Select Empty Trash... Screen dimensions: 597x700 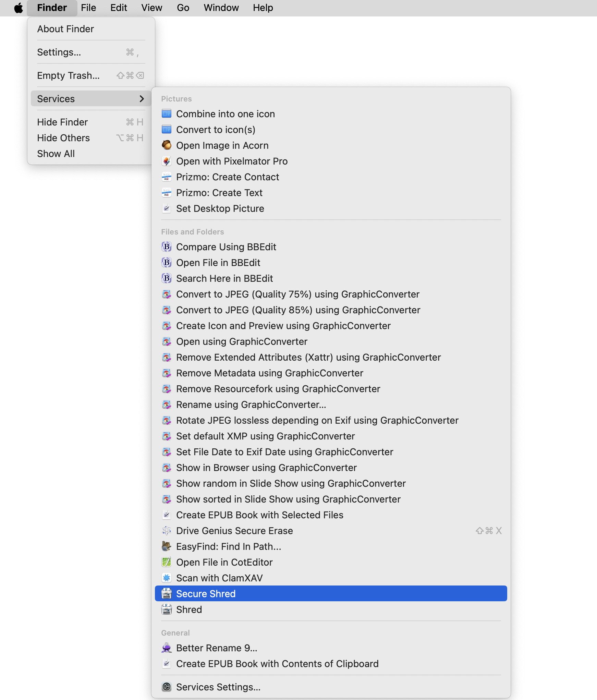tap(91, 75)
